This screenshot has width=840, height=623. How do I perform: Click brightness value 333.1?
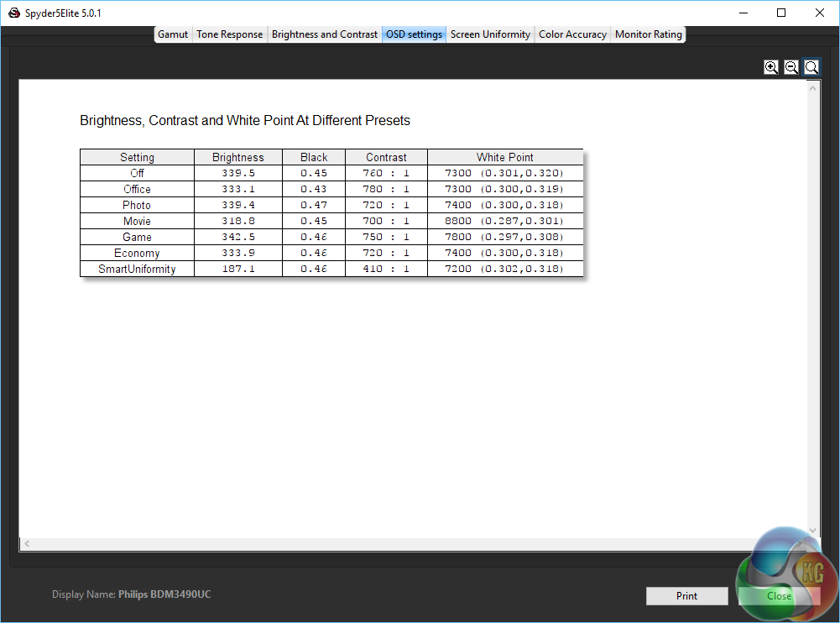(x=238, y=189)
